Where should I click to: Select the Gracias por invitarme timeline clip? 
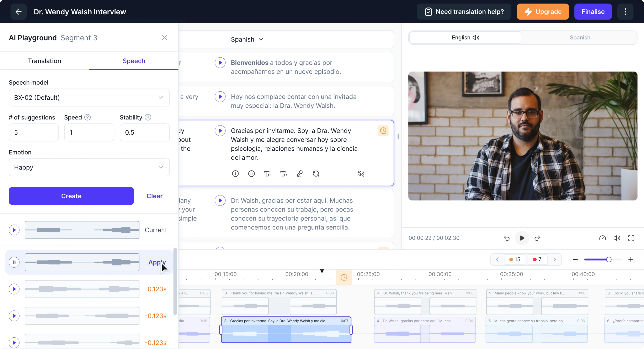(286, 330)
